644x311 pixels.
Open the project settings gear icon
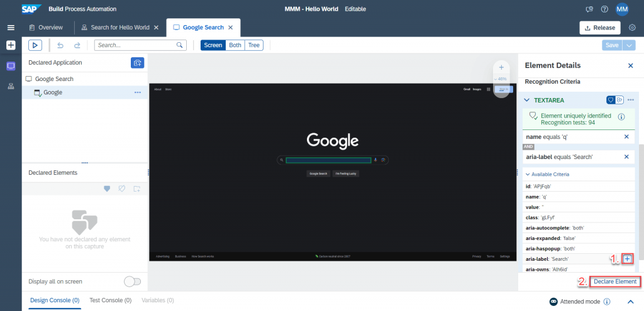coord(633,28)
